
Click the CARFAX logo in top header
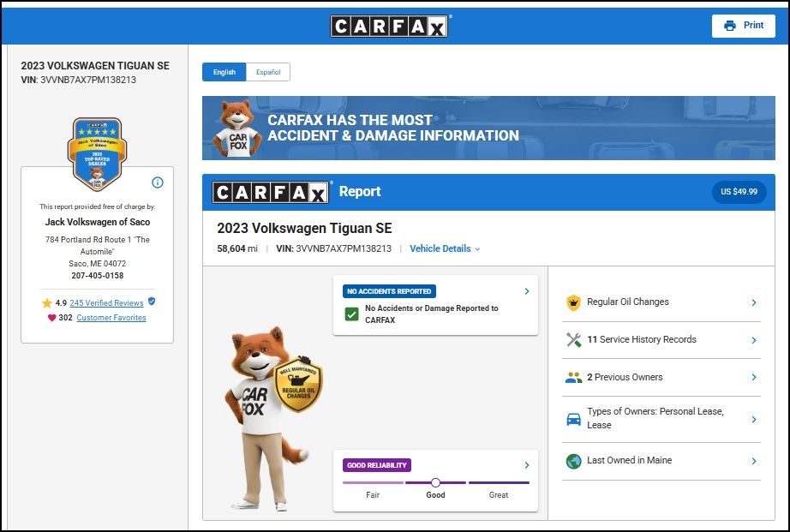coord(389,26)
